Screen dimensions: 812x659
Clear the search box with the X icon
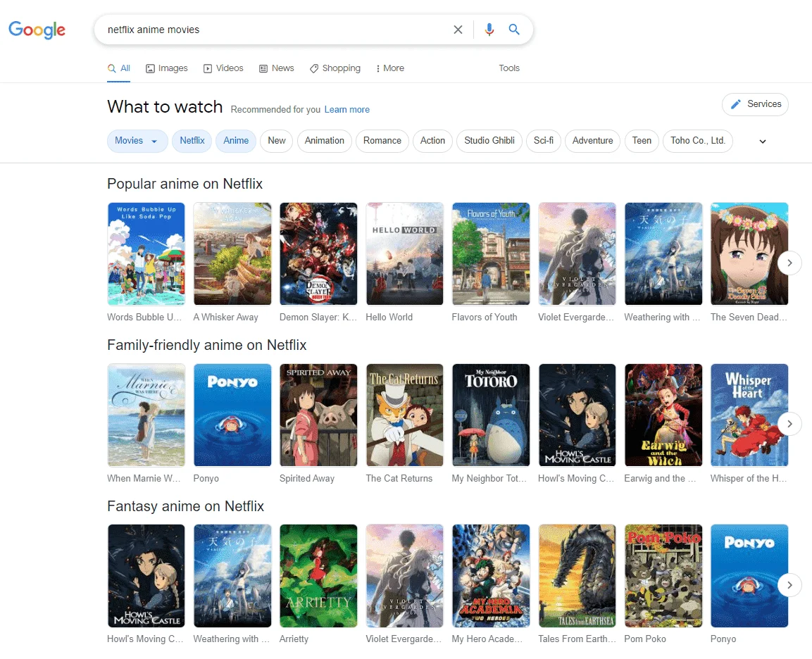point(458,30)
